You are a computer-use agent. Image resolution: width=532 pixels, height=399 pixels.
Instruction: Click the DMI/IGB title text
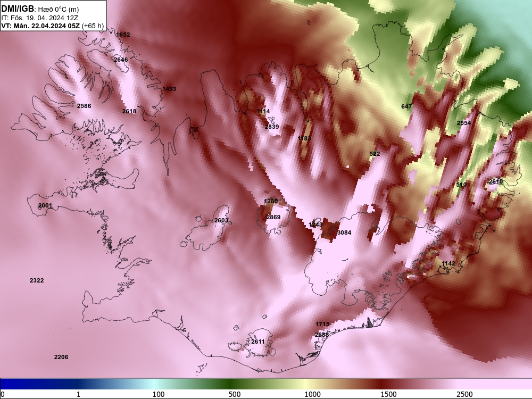[18, 9]
